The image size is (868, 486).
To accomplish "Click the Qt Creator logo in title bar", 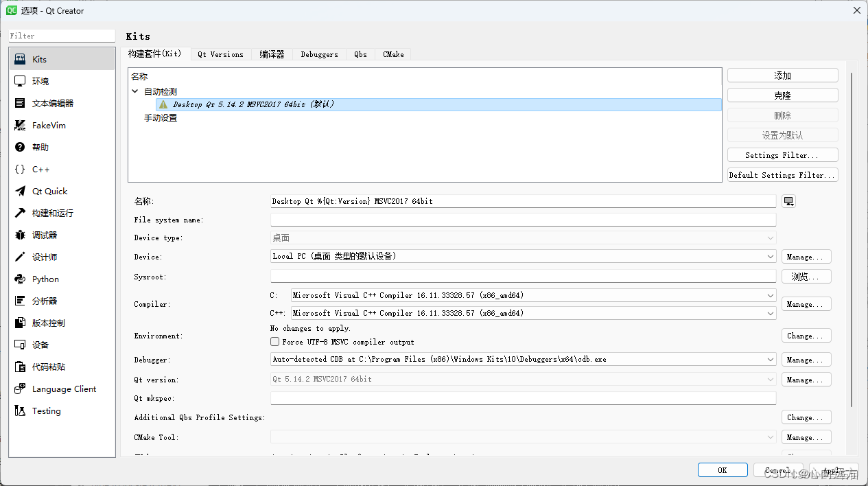I will 12,10.
